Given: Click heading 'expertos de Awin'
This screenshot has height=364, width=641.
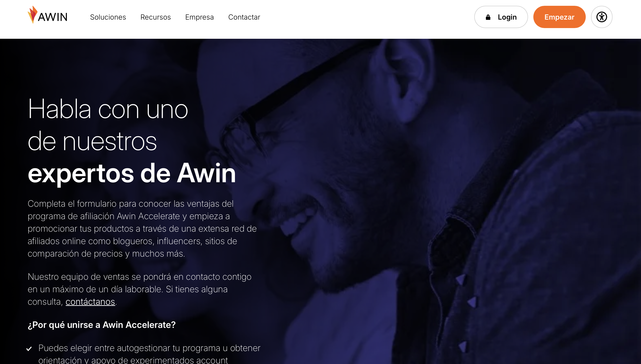Looking at the screenshot, I should (132, 173).
